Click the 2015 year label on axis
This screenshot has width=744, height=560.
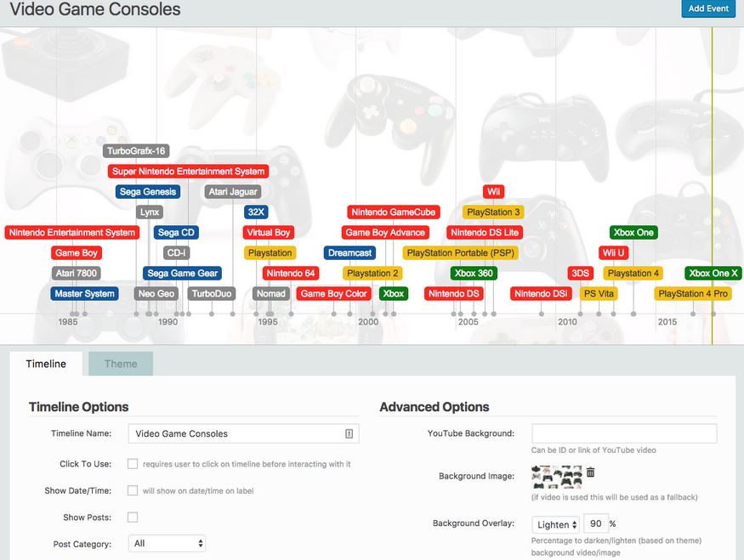[x=667, y=322]
